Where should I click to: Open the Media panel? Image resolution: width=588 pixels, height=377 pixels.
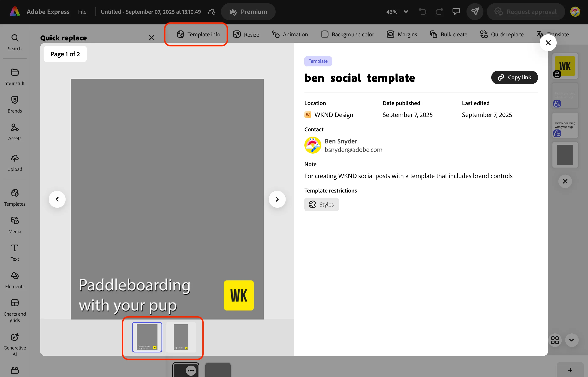(15, 225)
